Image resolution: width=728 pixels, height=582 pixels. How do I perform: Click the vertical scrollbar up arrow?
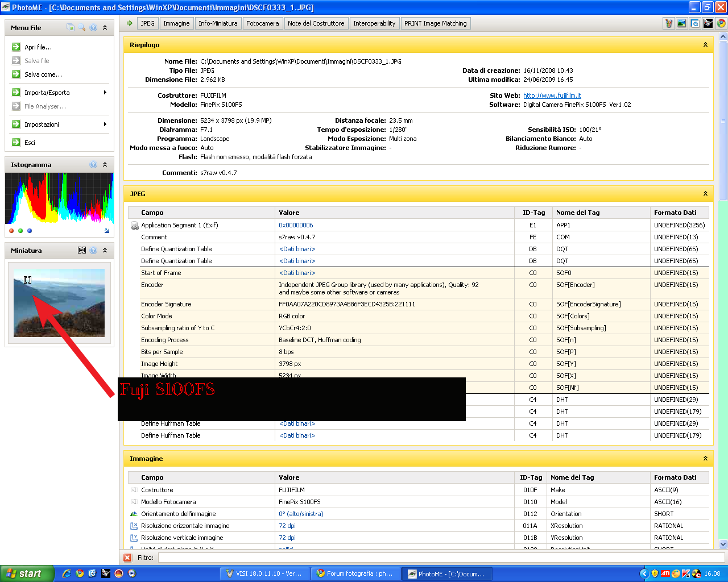(723, 37)
